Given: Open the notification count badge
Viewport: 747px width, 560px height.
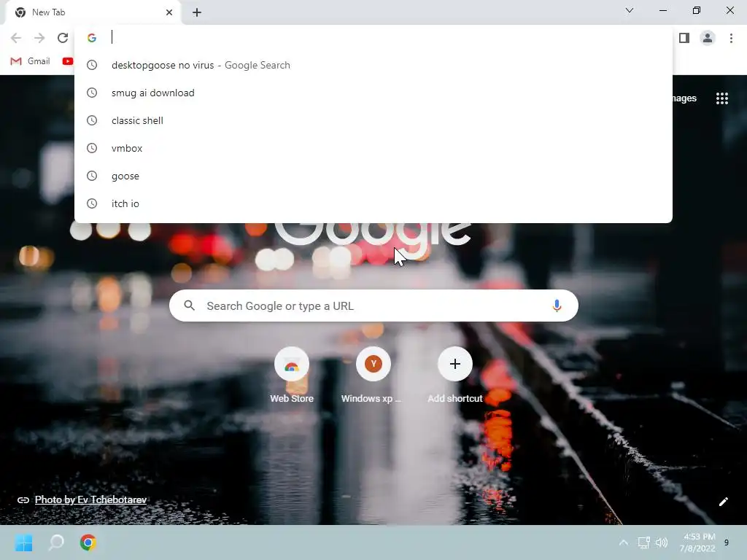Looking at the screenshot, I should [726, 542].
